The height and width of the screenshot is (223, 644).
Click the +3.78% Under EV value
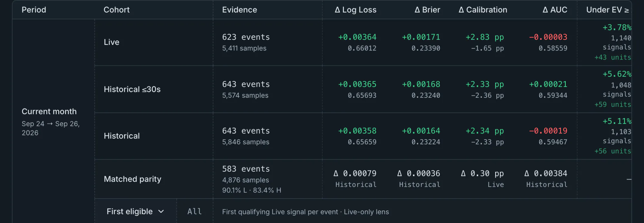click(617, 27)
